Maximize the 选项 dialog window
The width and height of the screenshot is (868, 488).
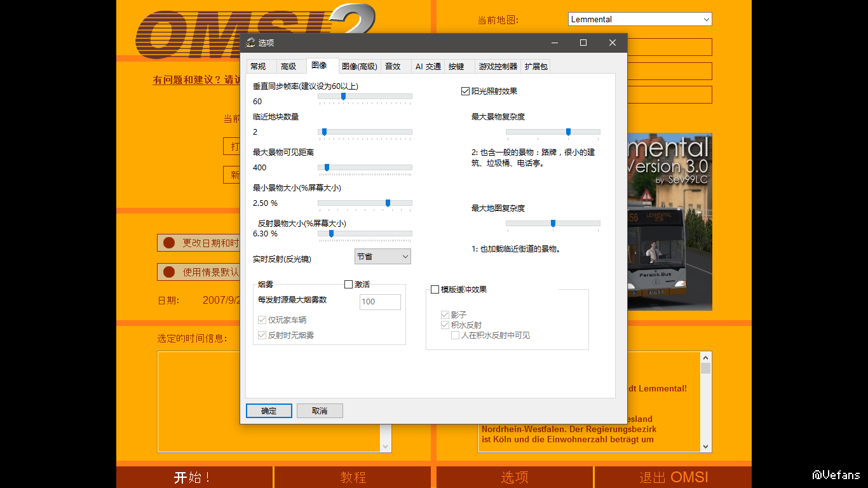[583, 43]
